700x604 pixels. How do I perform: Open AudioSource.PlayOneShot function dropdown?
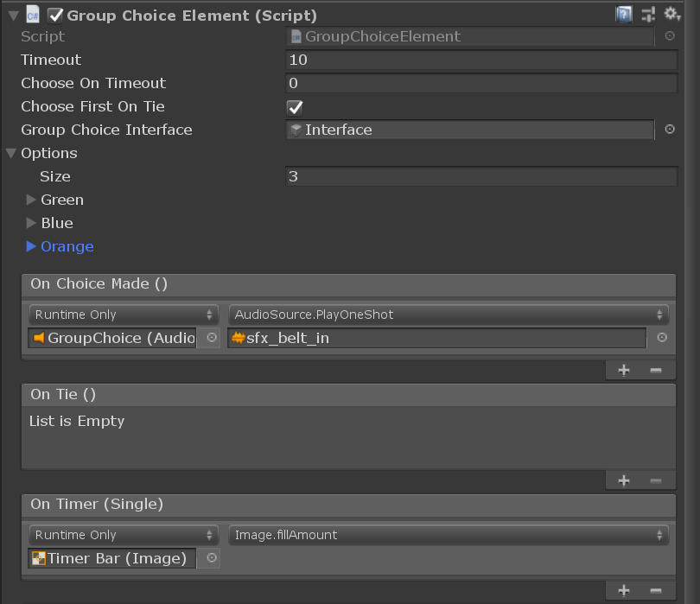pyautogui.click(x=449, y=315)
